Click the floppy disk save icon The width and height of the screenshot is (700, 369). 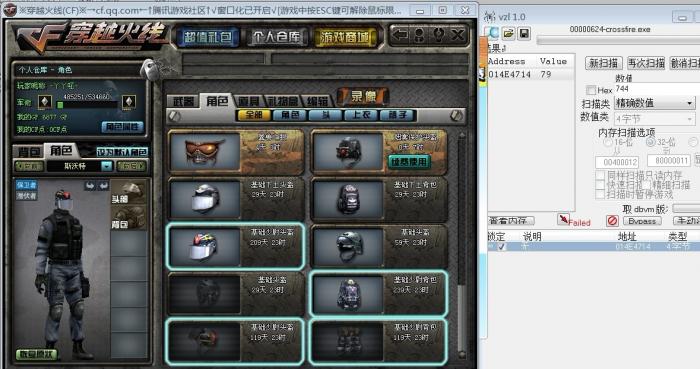pos(524,33)
